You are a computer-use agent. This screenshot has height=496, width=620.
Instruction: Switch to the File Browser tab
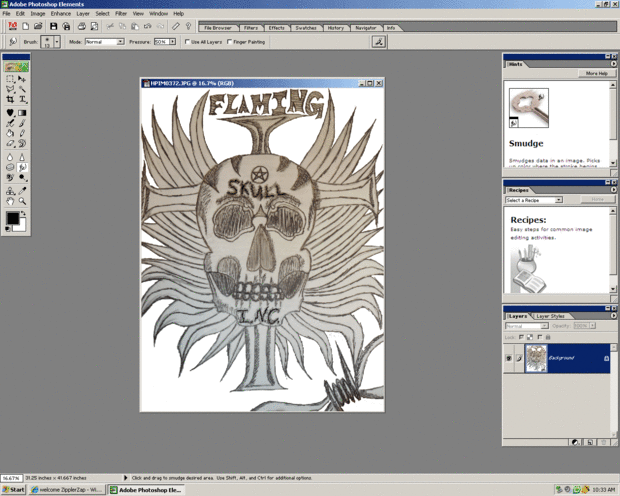(217, 28)
